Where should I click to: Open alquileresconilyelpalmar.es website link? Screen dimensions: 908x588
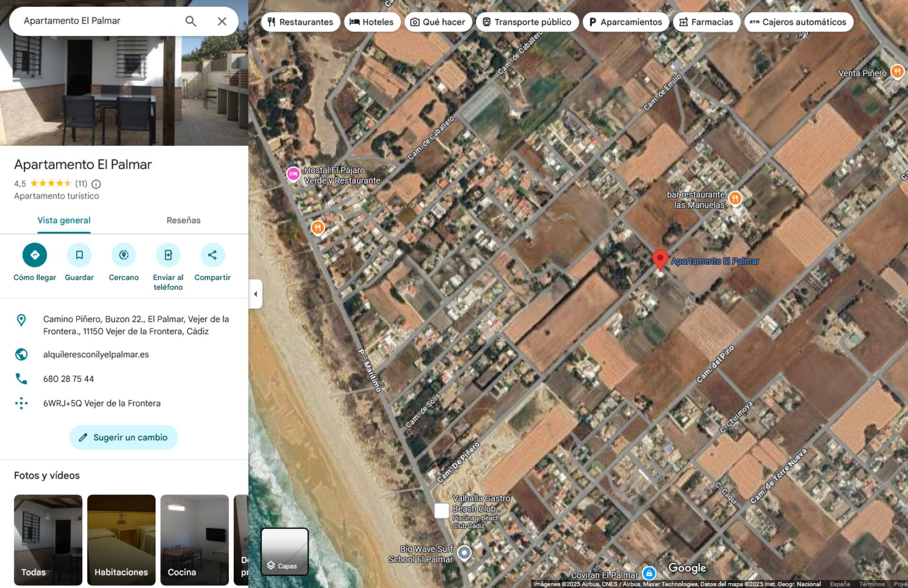click(x=96, y=355)
